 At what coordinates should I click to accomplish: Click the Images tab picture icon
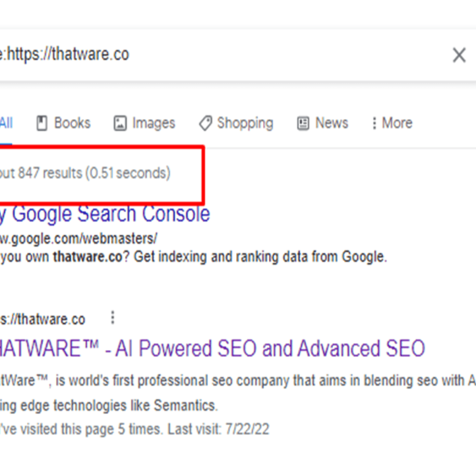coord(120,124)
